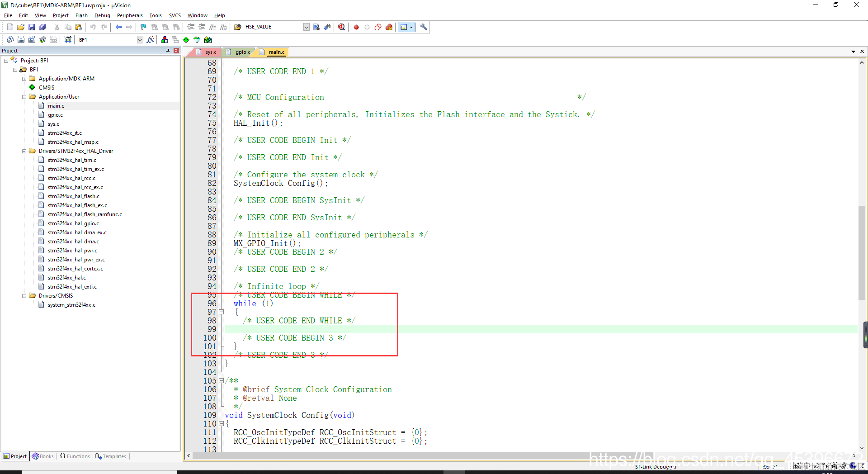
Task: Comment out the selection
Action: coord(212,27)
